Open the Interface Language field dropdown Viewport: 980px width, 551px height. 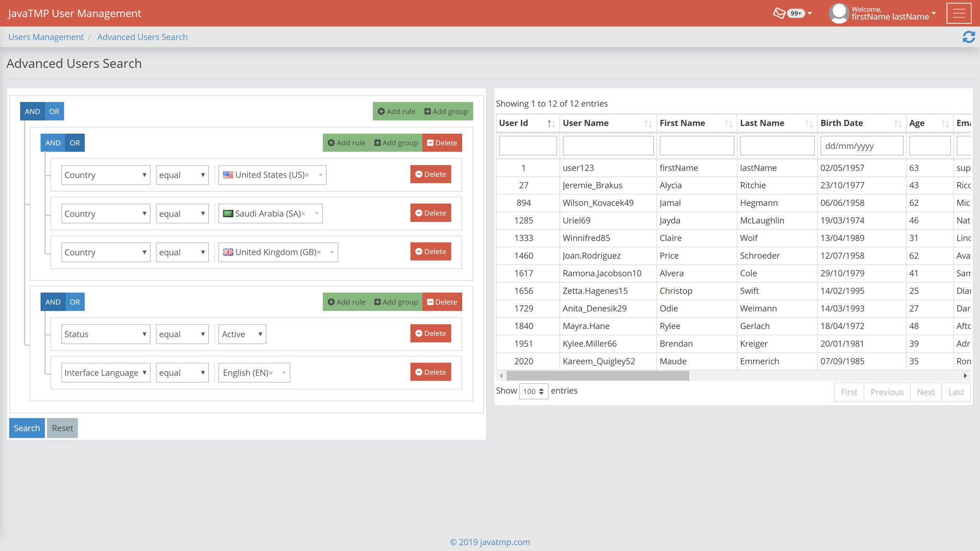[x=106, y=373]
